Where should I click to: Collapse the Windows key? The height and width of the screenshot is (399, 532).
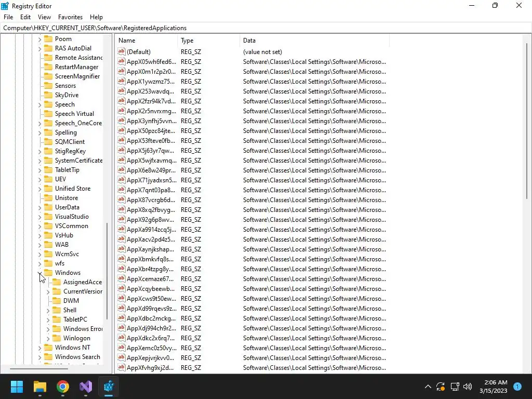click(39, 273)
